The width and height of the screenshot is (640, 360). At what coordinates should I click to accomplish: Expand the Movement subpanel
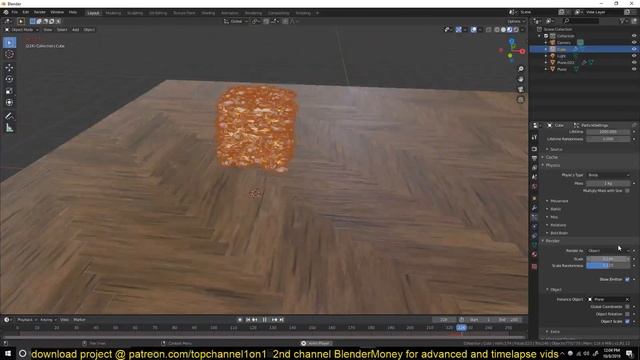(559, 201)
